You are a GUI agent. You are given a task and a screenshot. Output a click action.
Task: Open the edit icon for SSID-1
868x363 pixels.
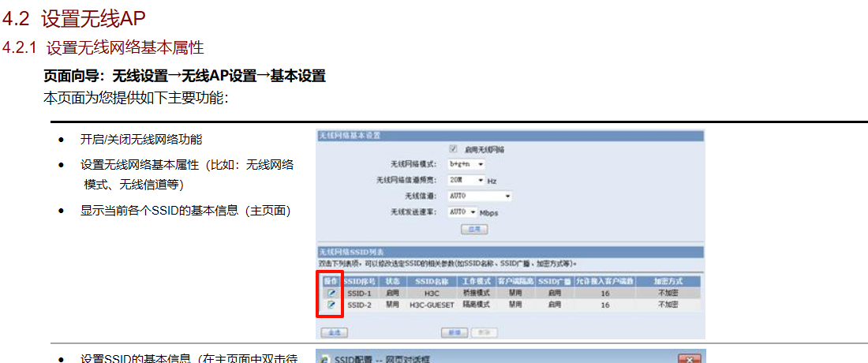(x=332, y=294)
